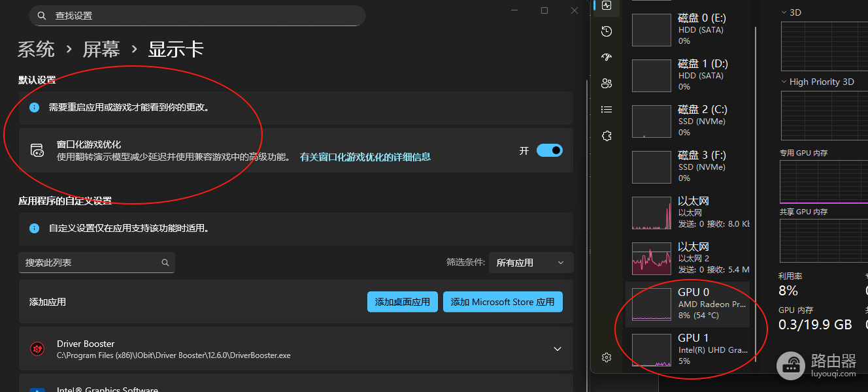
Task: Maximize the Settings window
Action: coord(544,10)
